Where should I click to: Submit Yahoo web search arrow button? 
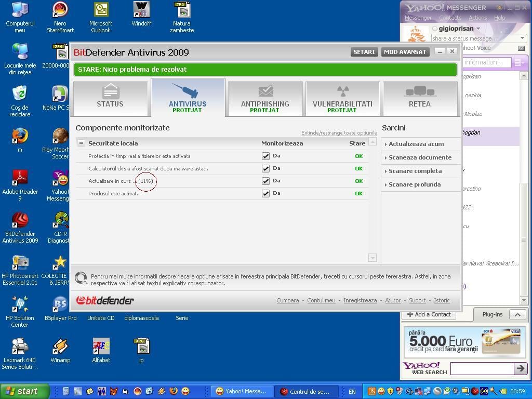coord(520,368)
